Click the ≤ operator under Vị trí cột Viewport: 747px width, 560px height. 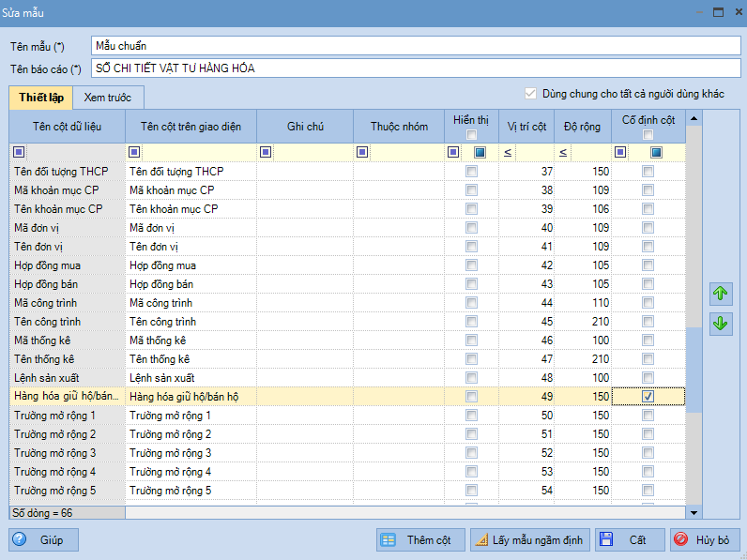click(x=508, y=152)
